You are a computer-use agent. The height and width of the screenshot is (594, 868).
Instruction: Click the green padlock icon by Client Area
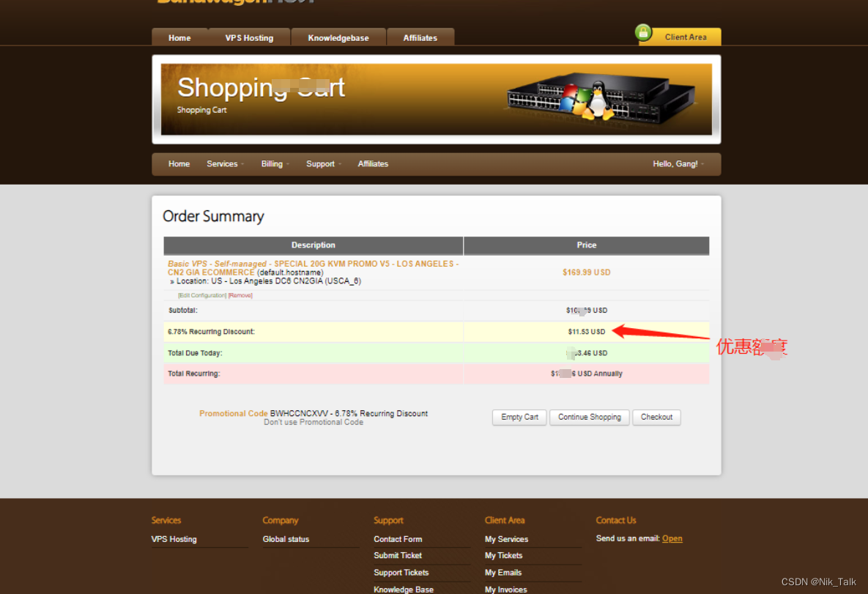tap(642, 33)
